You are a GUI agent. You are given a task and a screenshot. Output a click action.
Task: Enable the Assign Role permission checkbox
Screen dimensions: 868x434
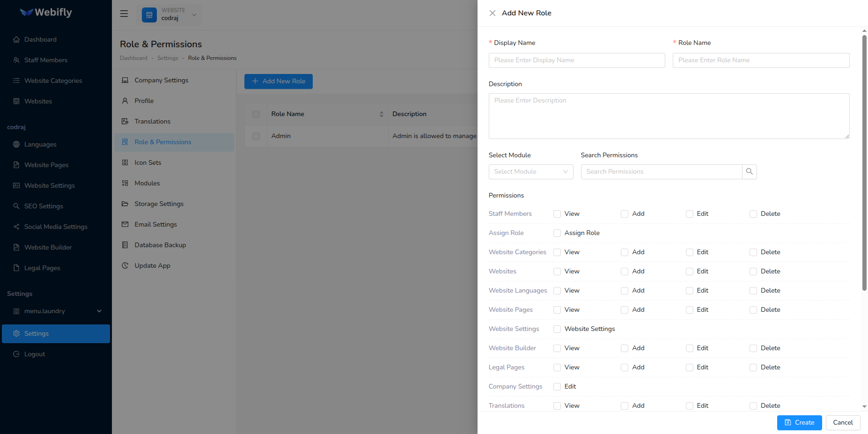[x=557, y=233]
